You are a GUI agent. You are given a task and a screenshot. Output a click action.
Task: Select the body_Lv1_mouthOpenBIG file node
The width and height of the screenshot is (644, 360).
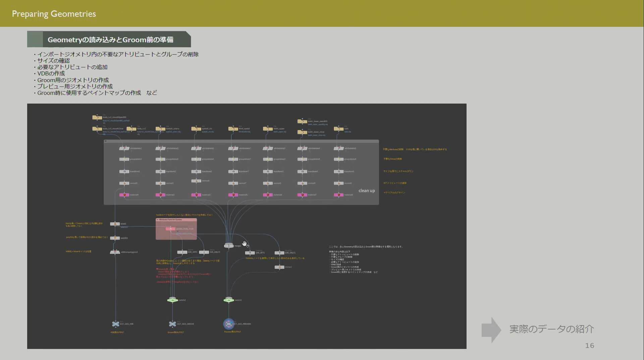(97, 117)
